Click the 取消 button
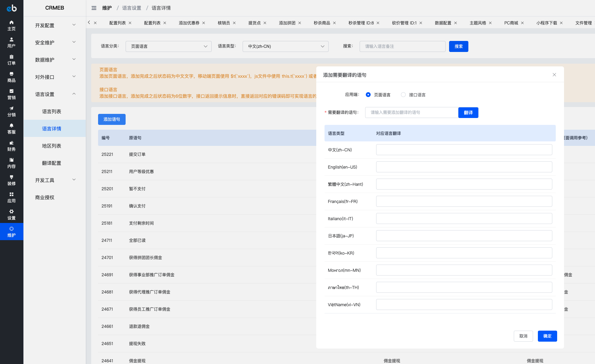Screen dimensions: 595x364 tap(523, 336)
